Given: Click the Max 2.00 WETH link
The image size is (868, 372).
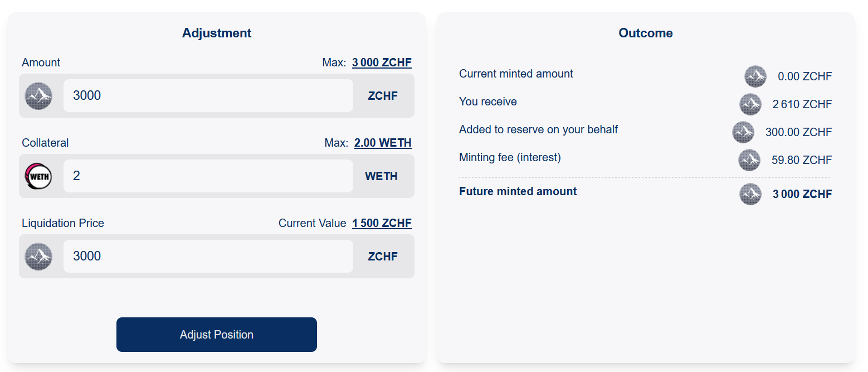Looking at the screenshot, I should (x=383, y=143).
